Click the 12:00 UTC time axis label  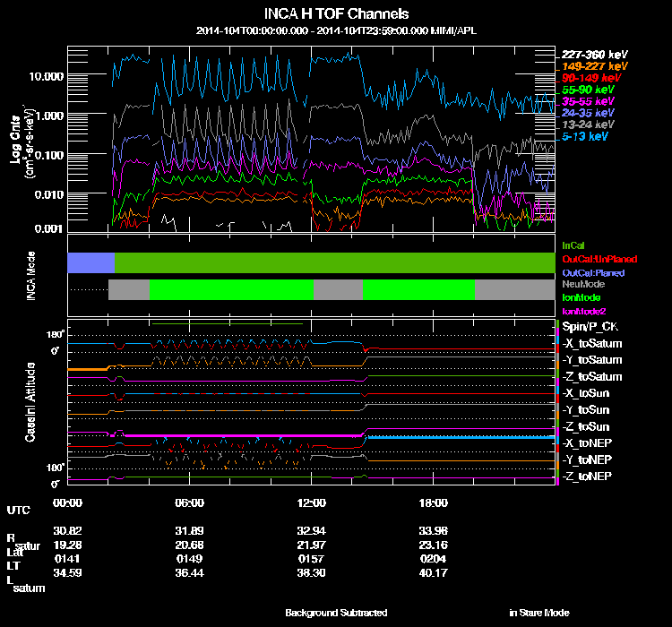(311, 502)
